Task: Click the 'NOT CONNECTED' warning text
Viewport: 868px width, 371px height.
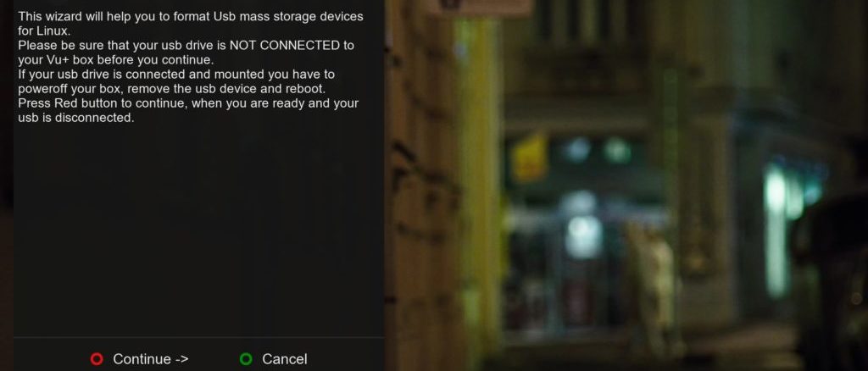Action: pyautogui.click(x=292, y=46)
